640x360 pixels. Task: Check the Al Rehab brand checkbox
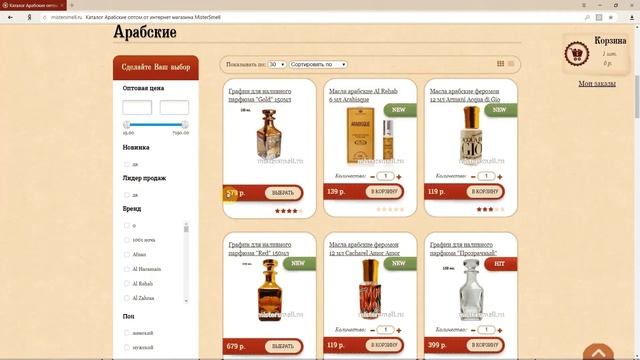[127, 283]
